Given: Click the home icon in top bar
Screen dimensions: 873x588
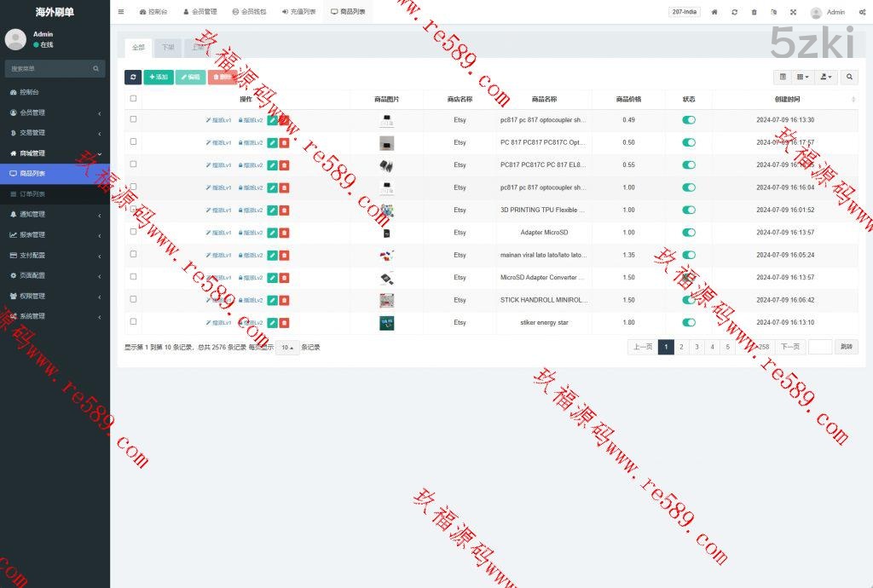Looking at the screenshot, I should [x=714, y=12].
